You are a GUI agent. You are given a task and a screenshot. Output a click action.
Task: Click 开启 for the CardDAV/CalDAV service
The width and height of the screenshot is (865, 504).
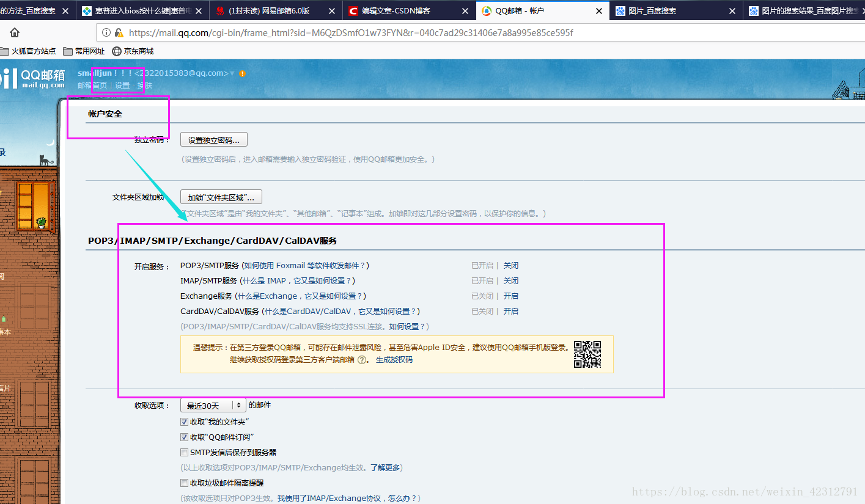[x=511, y=312]
